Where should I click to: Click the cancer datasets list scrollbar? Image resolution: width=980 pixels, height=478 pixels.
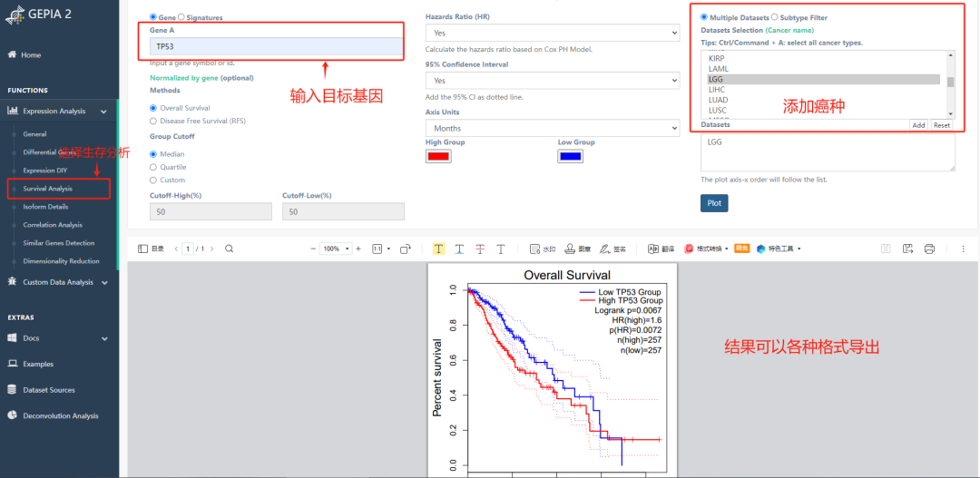tap(951, 84)
